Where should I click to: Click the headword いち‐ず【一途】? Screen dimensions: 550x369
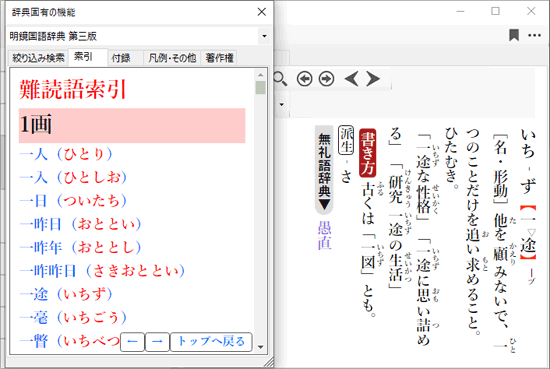click(x=528, y=195)
